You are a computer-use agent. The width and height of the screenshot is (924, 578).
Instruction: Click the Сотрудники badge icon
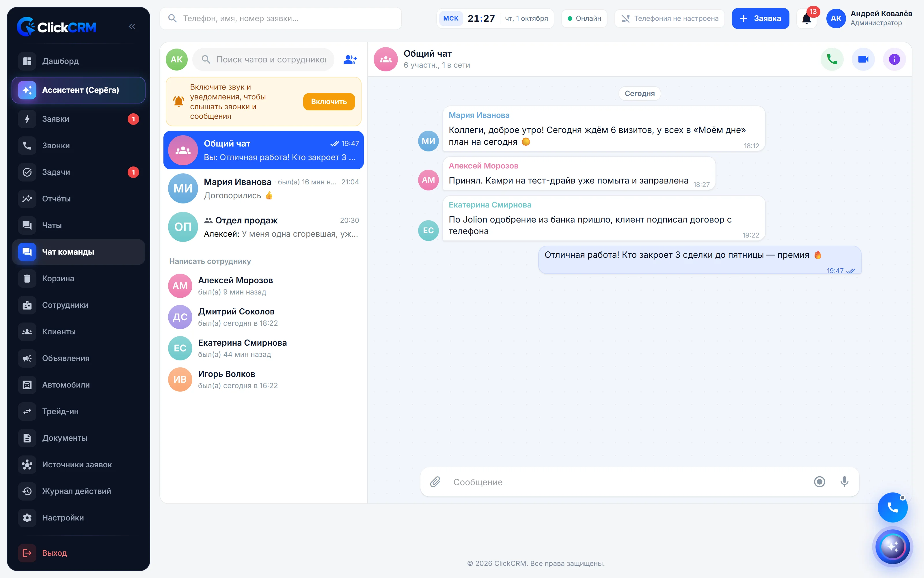[x=27, y=305]
